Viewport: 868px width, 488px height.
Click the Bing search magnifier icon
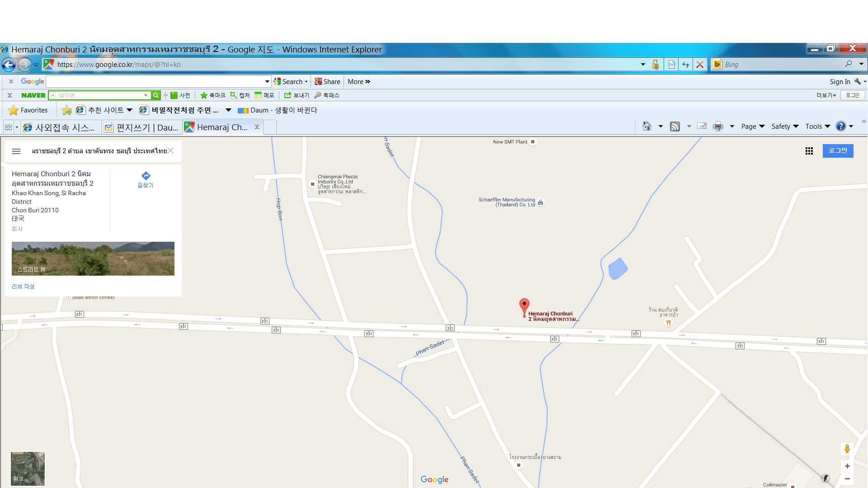[x=848, y=64]
